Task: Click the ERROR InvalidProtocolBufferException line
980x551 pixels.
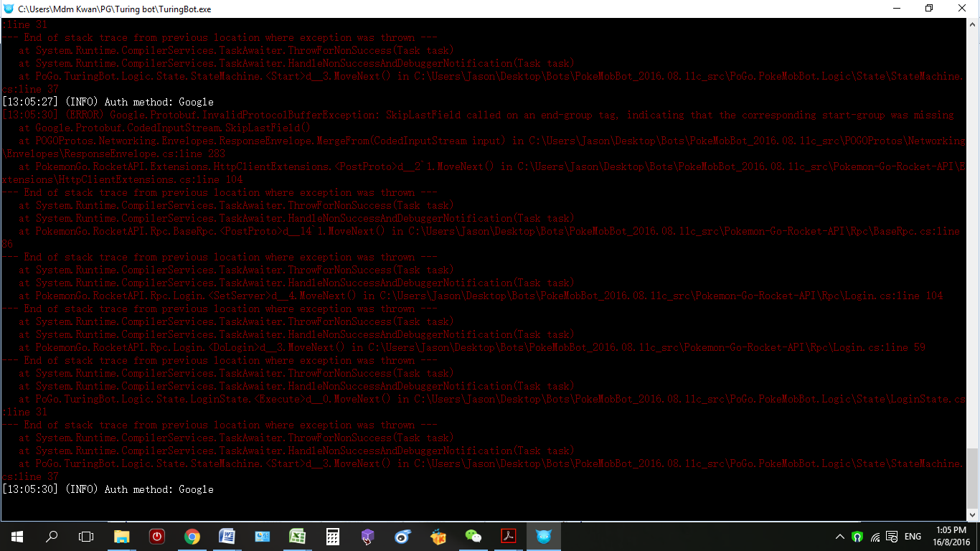Action: (x=478, y=115)
